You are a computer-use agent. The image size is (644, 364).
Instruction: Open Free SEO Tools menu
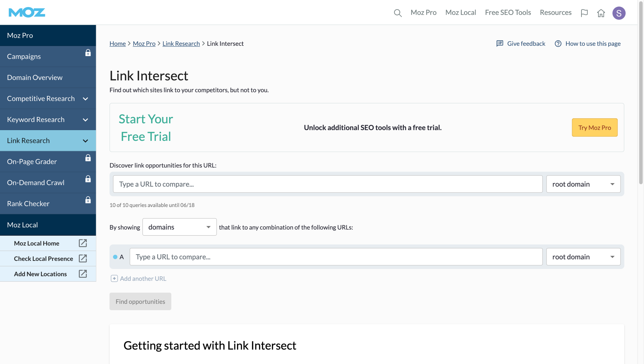(x=508, y=13)
